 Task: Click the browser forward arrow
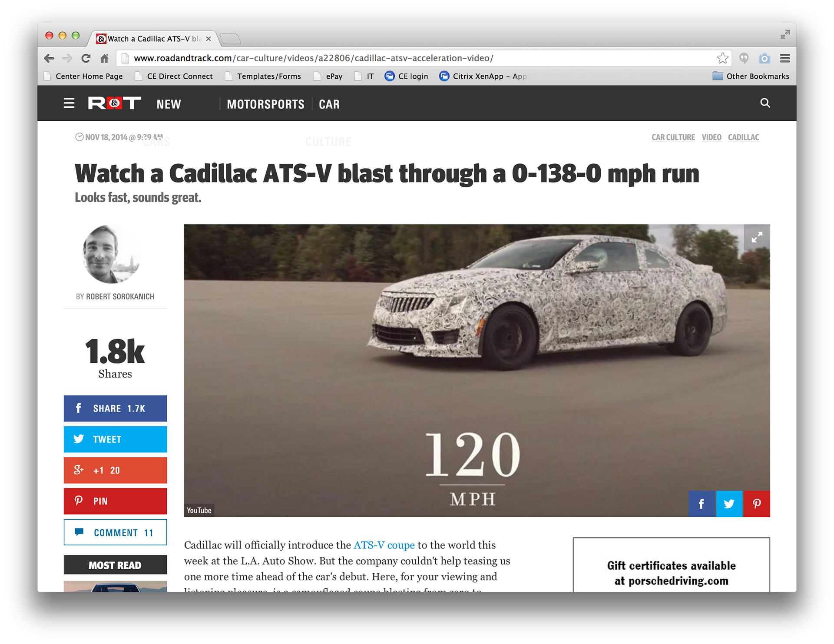tap(67, 58)
